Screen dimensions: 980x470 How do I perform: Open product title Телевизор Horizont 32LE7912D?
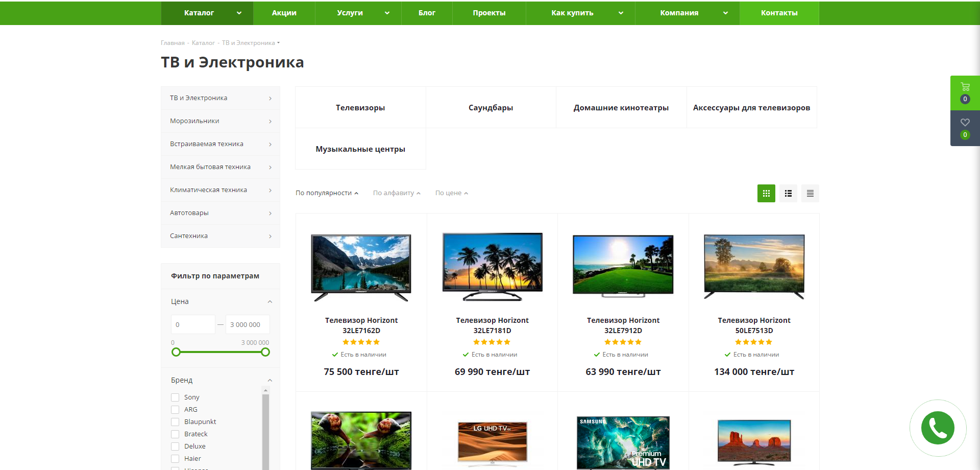pos(623,325)
